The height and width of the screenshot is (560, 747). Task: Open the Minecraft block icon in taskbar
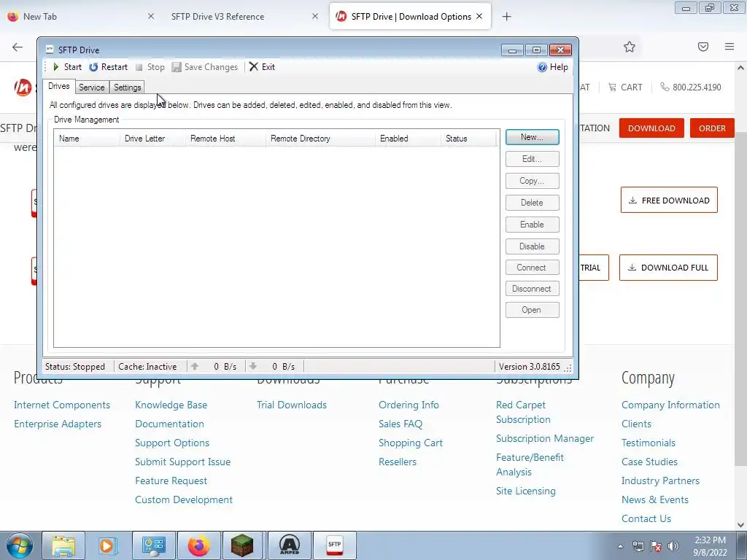pyautogui.click(x=242, y=545)
